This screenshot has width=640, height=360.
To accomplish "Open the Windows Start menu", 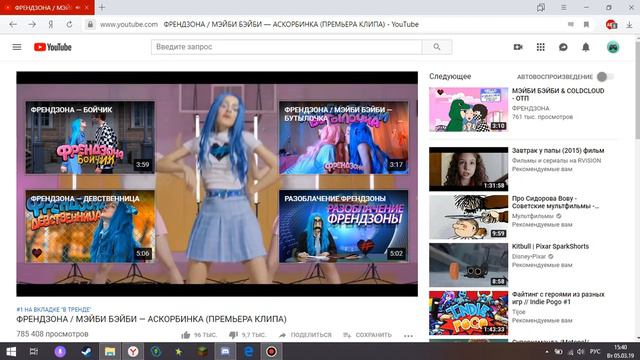I will (x=11, y=351).
